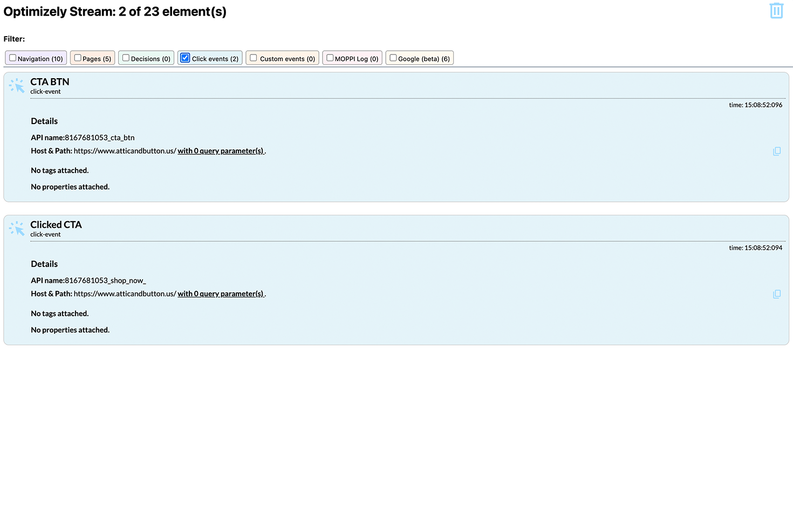793x532 pixels.
Task: Click the API name 8167681053_cta_btn text
Action: coord(99,138)
